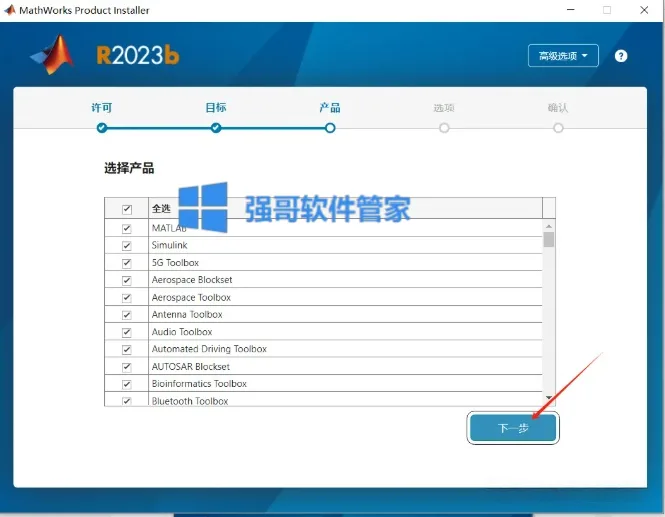
Task: Select the Aerospace Blockset row text
Action: coord(192,280)
